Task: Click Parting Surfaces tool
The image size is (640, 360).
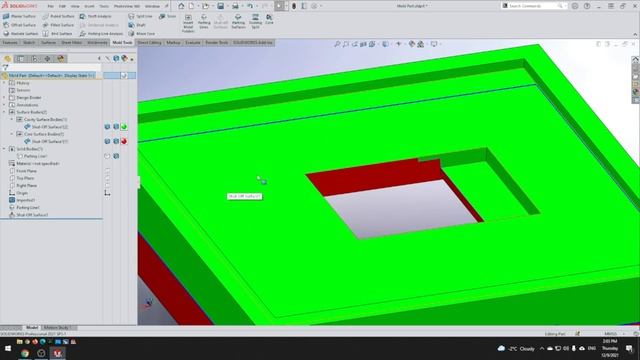Action: [238, 21]
